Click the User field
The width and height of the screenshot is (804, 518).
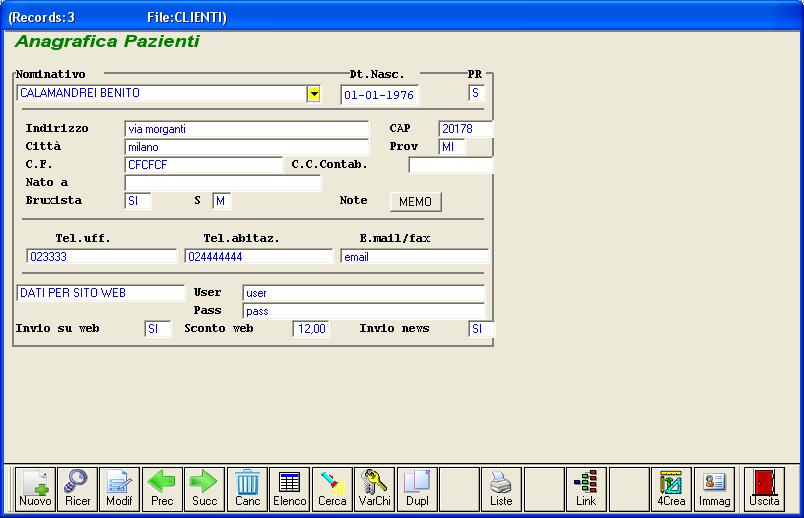[364, 293]
